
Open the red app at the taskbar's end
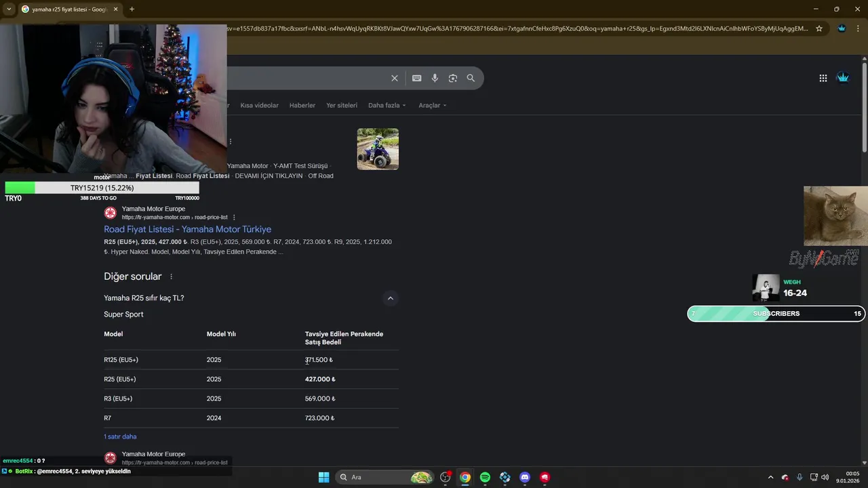tap(545, 477)
